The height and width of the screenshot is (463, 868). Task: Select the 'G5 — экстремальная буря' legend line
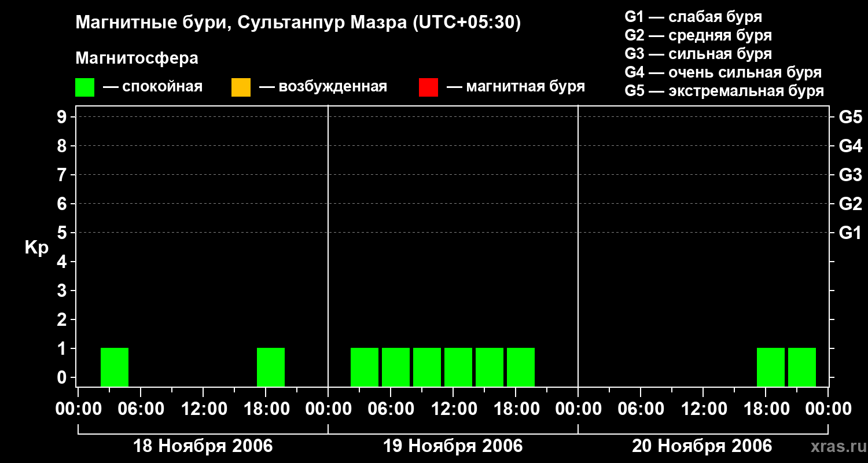(724, 91)
